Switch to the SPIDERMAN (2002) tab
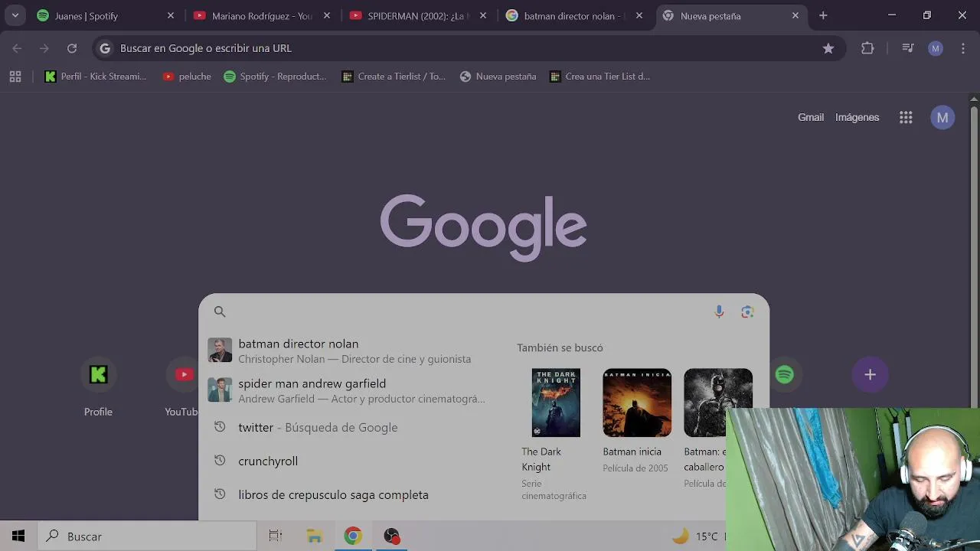This screenshot has width=980, height=551. point(419,15)
